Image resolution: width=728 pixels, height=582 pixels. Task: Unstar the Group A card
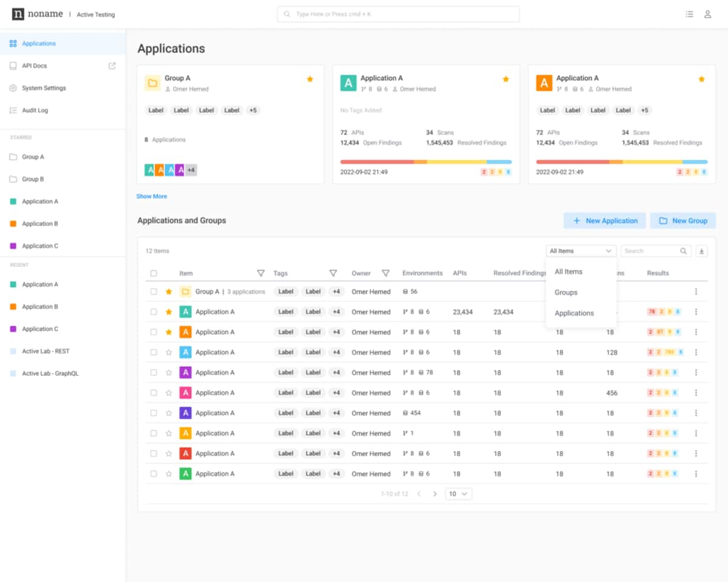(310, 79)
